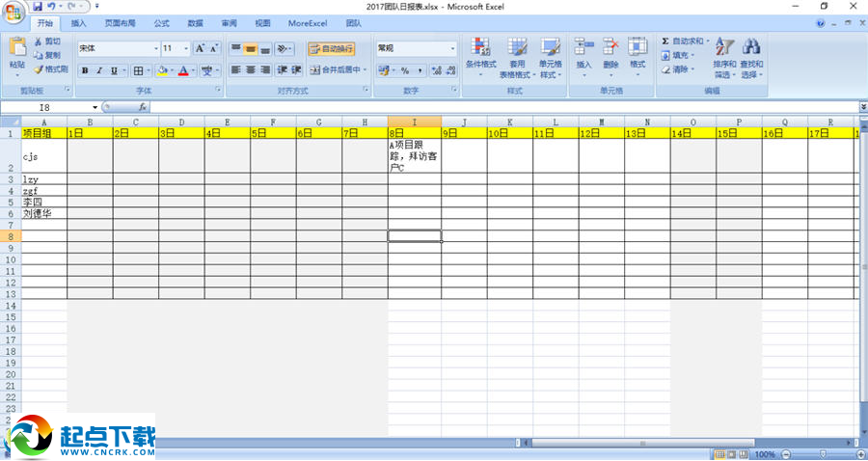Decrease indent icon
The height and width of the screenshot is (461, 868).
[x=282, y=69]
